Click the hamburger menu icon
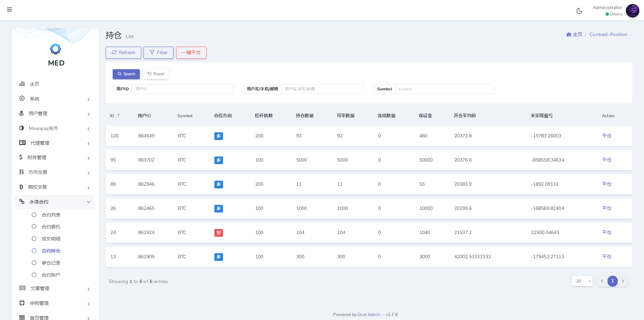Screen dimensions: 644x320 [9, 9]
